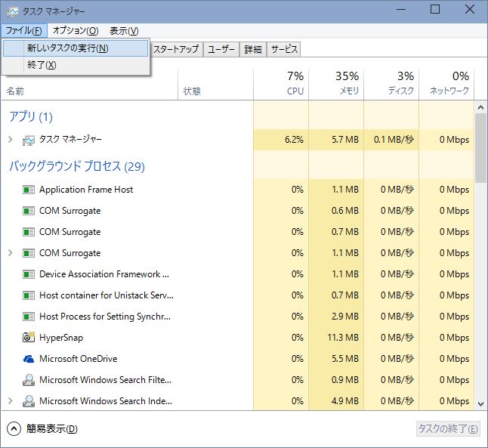Image resolution: width=488 pixels, height=448 pixels.
Task: Click the Host container for Unistack icon
Action: [x=29, y=295]
